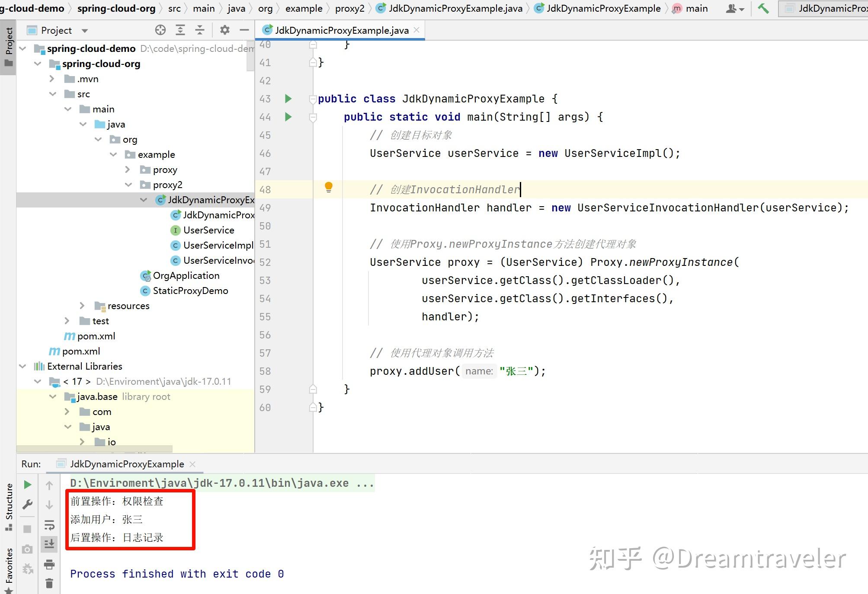Collapse all nodes using the collapse-all icon

point(200,30)
